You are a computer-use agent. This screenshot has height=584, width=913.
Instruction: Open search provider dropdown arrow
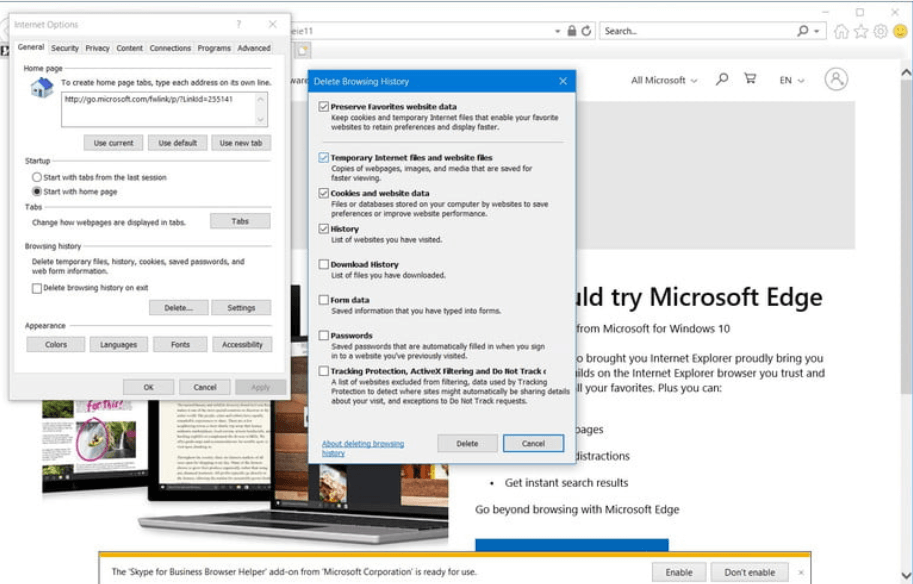[817, 31]
